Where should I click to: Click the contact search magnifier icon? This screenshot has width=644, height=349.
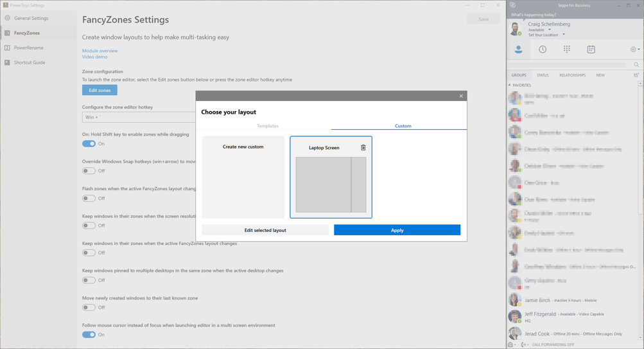(x=636, y=65)
